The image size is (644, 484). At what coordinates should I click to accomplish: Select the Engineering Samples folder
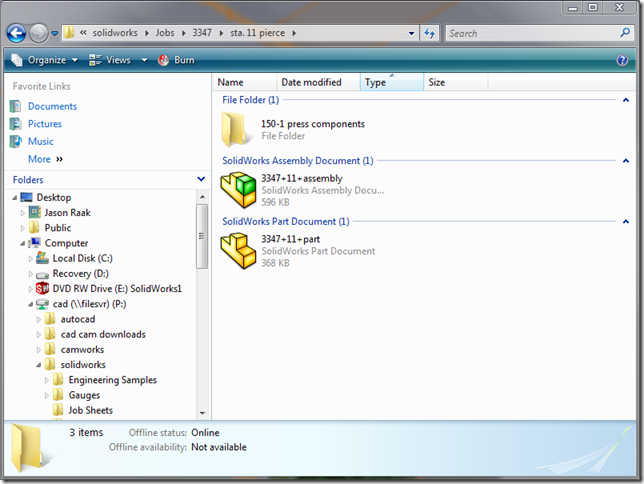click(113, 380)
